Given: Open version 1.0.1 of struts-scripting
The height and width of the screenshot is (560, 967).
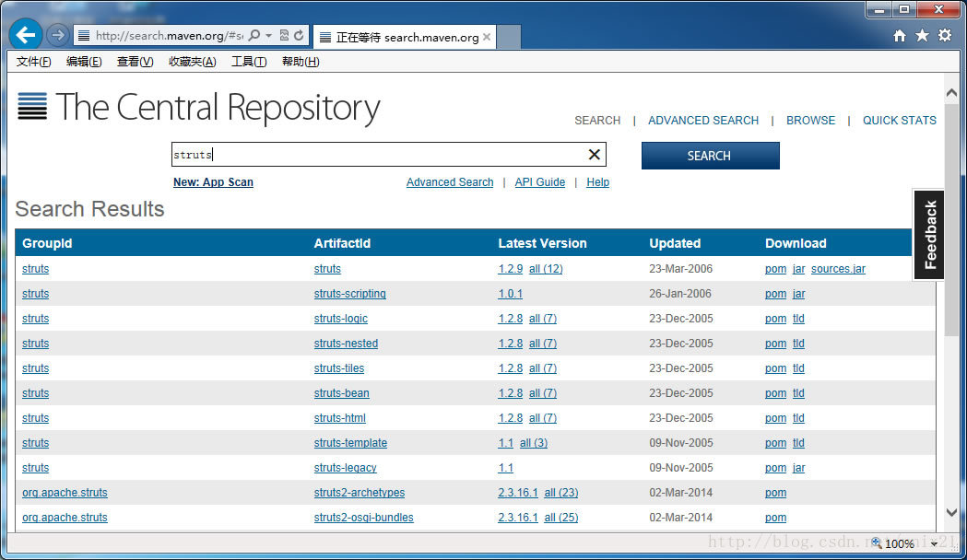Looking at the screenshot, I should [x=510, y=294].
